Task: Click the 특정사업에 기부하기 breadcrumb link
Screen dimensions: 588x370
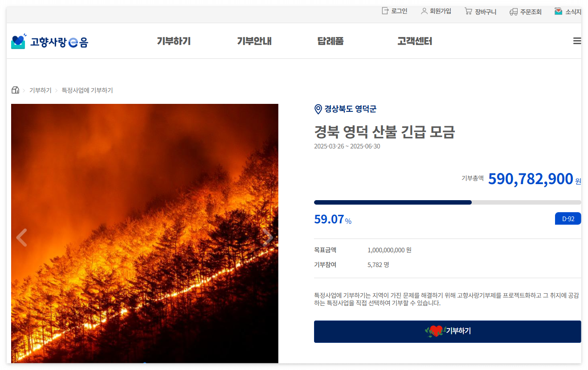Action: [x=87, y=90]
